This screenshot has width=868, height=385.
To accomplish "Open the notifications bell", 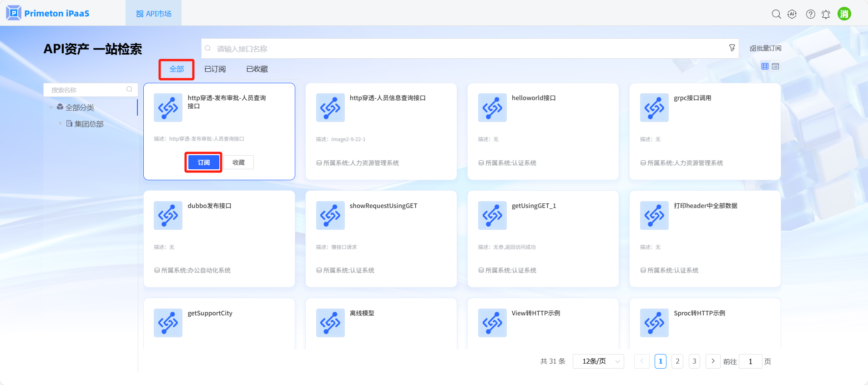I will coord(826,14).
